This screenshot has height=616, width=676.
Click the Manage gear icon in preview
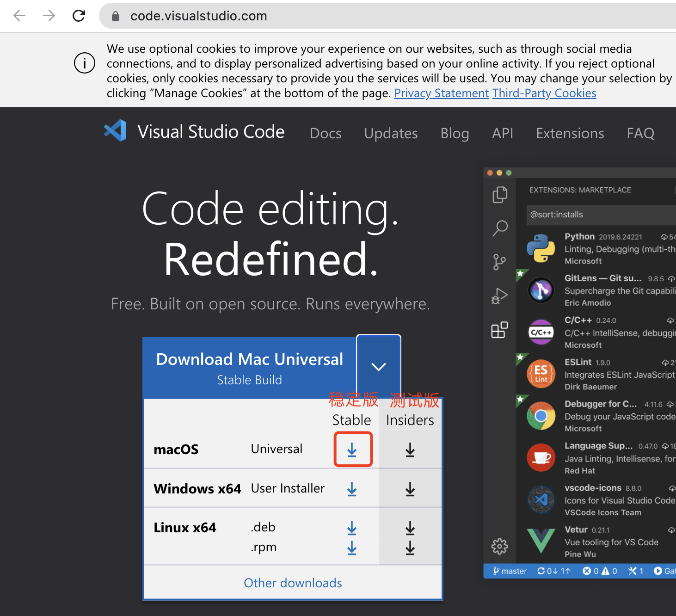(x=499, y=546)
